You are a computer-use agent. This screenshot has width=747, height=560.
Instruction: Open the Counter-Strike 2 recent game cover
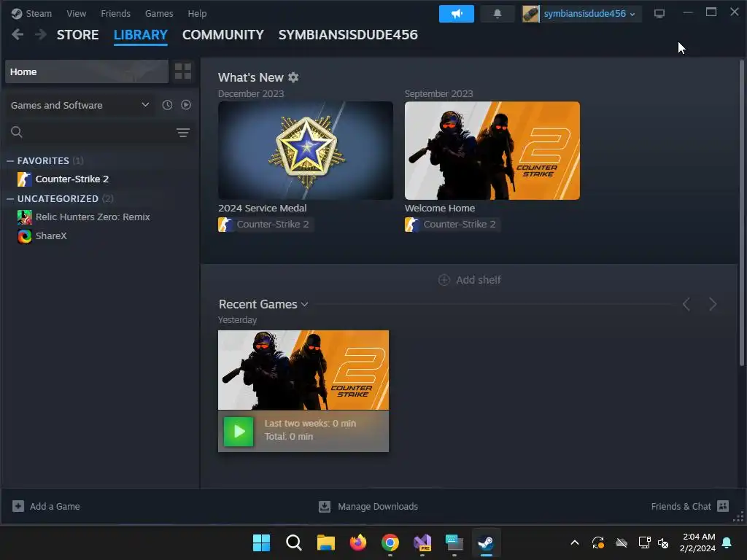(x=303, y=370)
